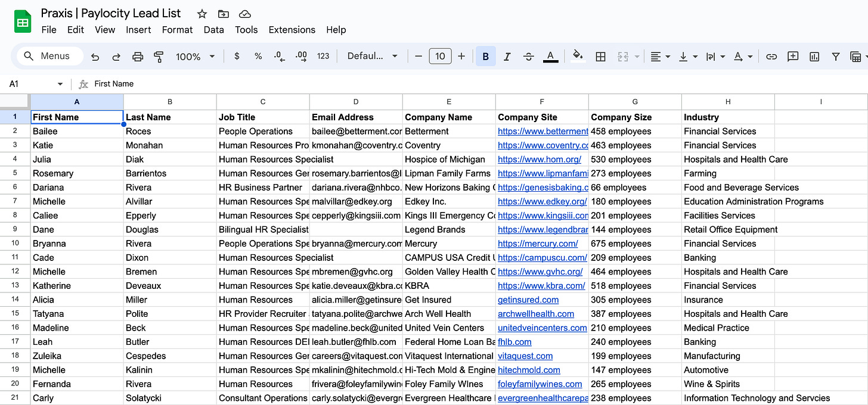Open the Vertical align dropdown
Image resolution: width=868 pixels, height=405 pixels.
click(x=687, y=57)
